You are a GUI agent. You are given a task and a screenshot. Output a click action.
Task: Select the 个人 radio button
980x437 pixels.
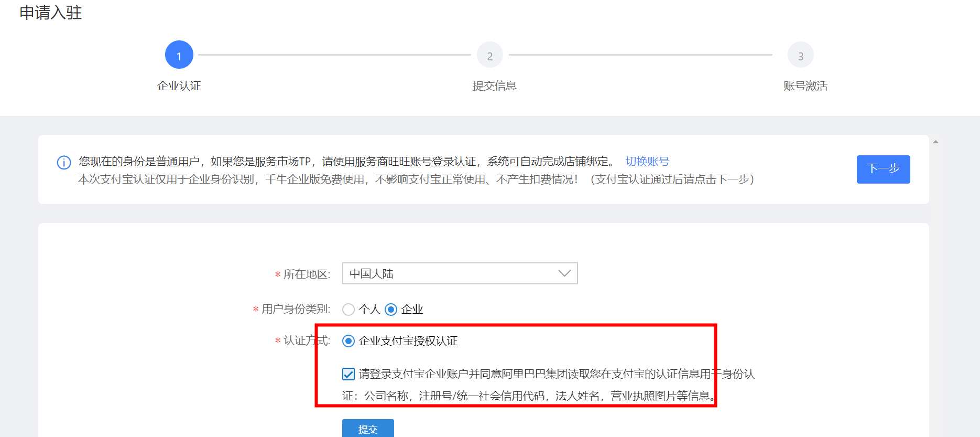click(349, 310)
